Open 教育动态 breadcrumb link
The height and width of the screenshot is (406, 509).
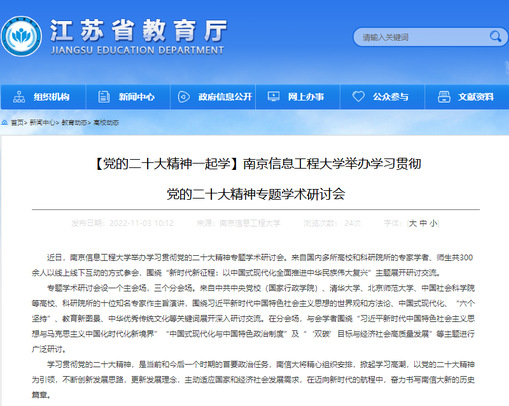pos(74,123)
